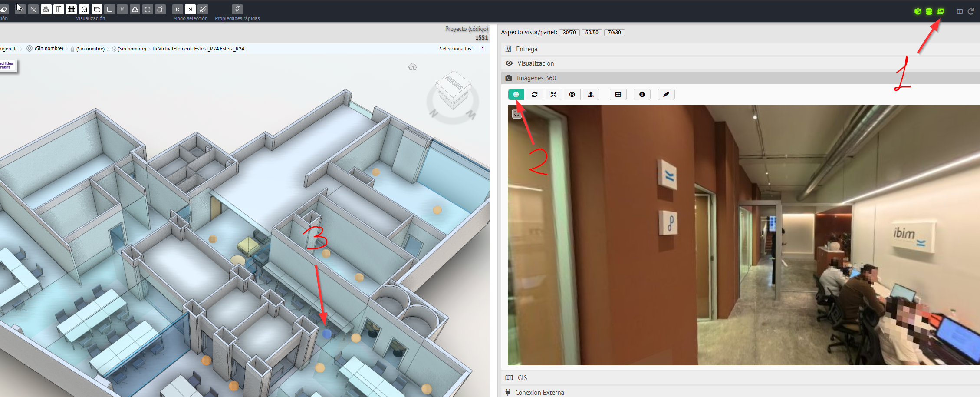This screenshot has width=980, height=397.
Task: Collapse the Imágenes 360 section
Action: [x=740, y=78]
